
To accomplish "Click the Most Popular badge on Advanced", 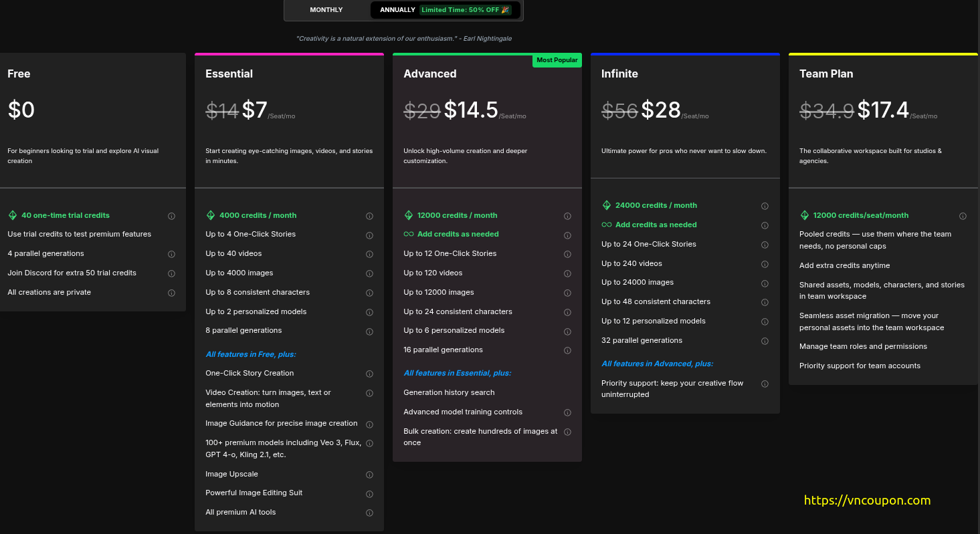I will click(x=557, y=60).
